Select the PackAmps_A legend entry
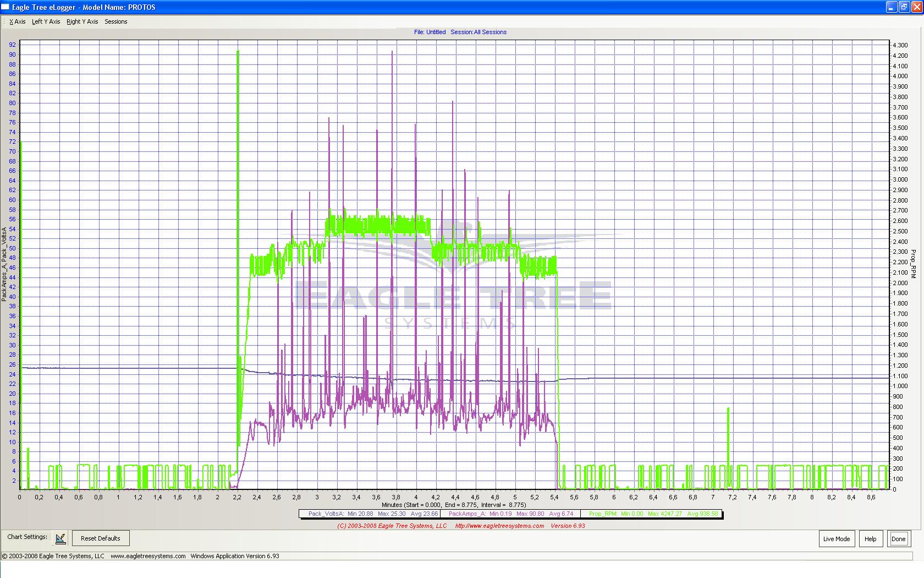The width and height of the screenshot is (924, 578). [511, 514]
